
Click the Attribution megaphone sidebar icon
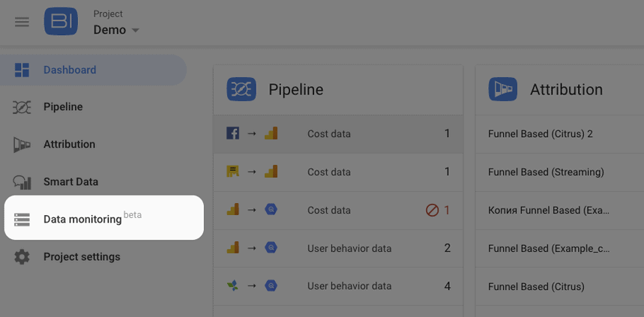tap(22, 145)
